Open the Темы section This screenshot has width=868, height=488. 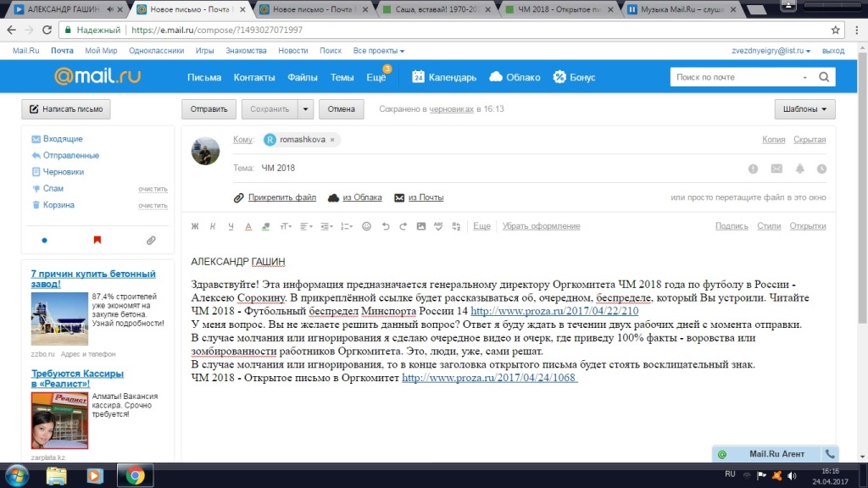click(x=342, y=77)
